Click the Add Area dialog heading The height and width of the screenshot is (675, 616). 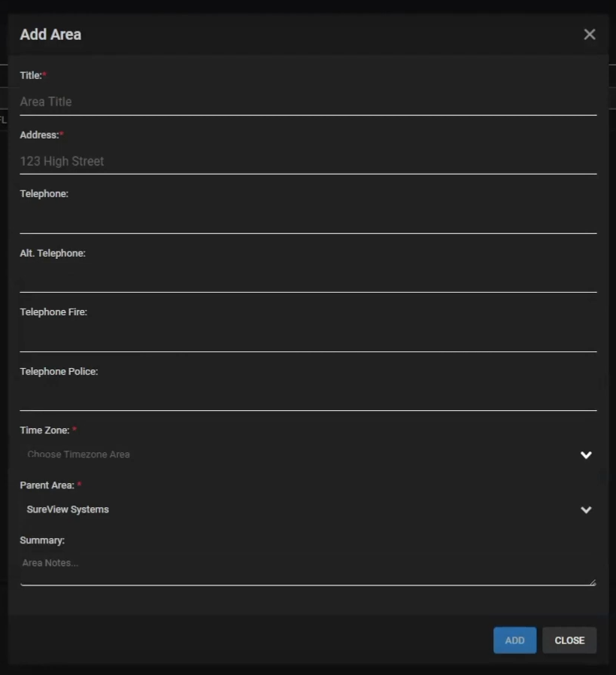pos(50,35)
